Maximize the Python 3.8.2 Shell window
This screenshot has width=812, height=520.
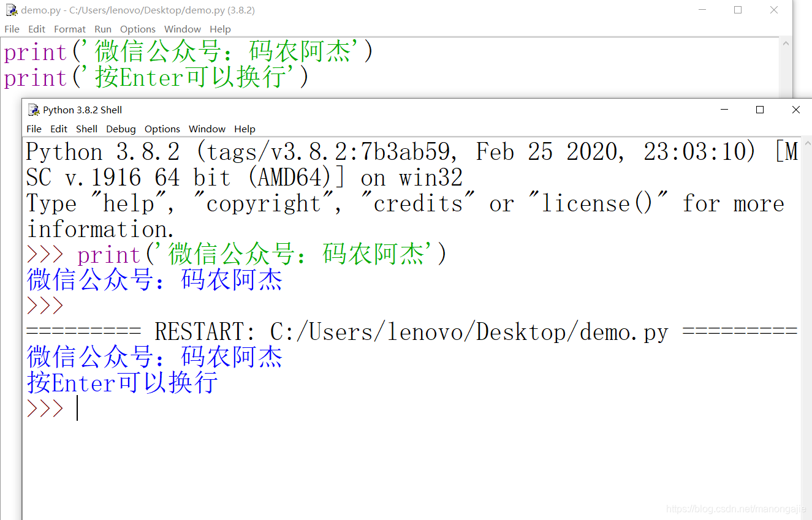760,110
